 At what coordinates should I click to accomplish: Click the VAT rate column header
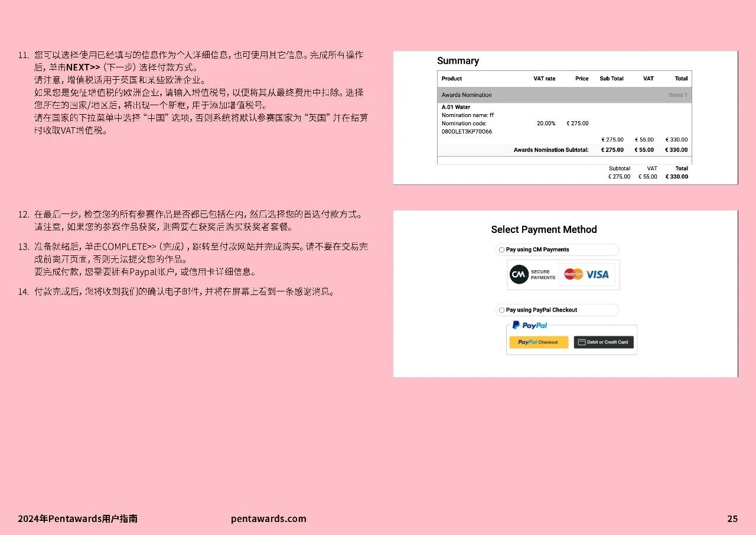click(x=544, y=79)
